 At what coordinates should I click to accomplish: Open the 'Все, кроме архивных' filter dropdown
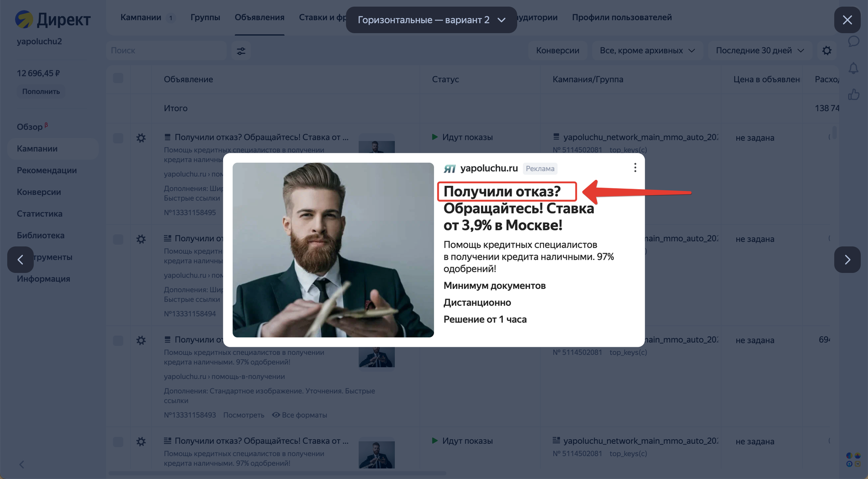pos(647,51)
